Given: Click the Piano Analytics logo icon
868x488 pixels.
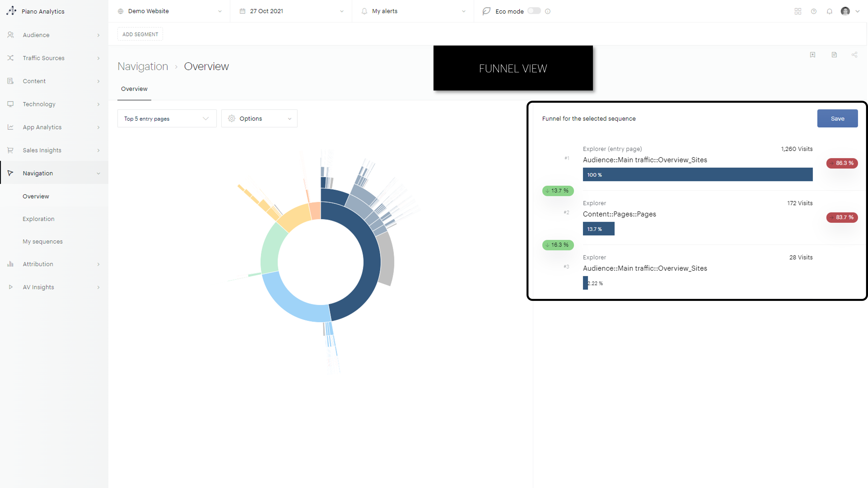Looking at the screenshot, I should point(11,11).
